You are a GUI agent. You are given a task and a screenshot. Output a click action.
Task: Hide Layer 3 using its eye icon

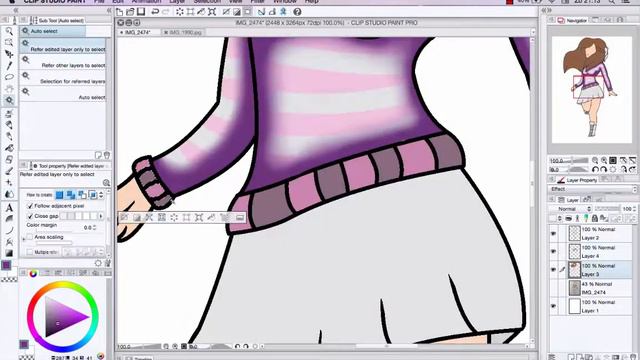[553, 270]
